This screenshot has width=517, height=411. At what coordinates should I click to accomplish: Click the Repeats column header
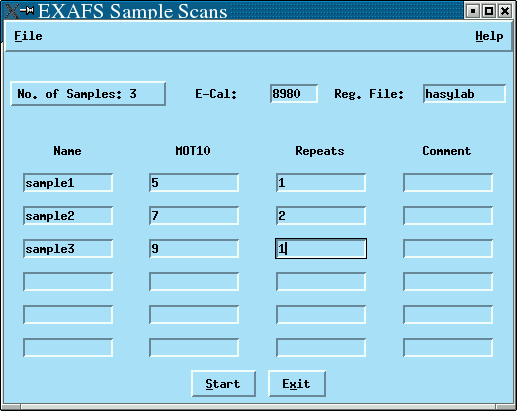coord(320,151)
